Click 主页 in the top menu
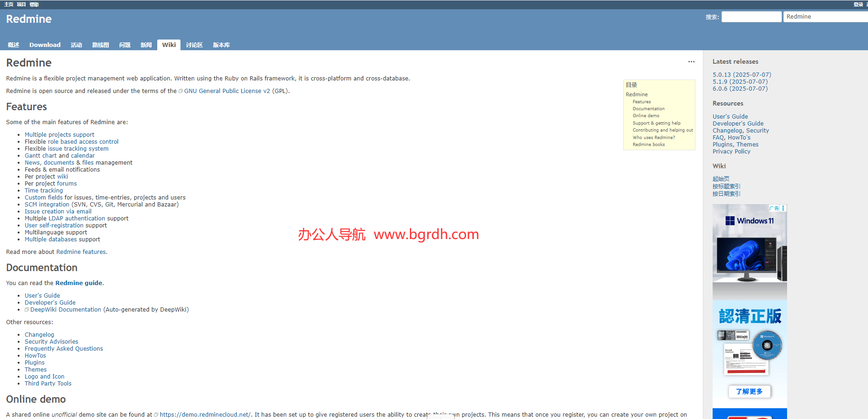 pyautogui.click(x=9, y=4)
